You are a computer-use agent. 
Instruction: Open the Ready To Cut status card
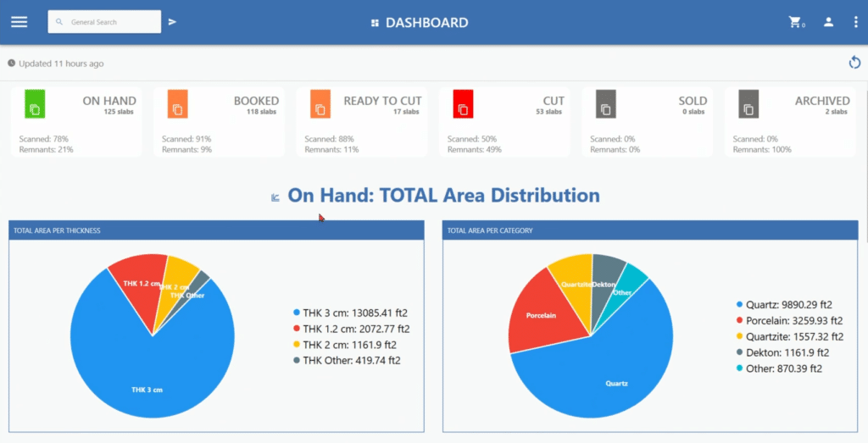pos(363,123)
